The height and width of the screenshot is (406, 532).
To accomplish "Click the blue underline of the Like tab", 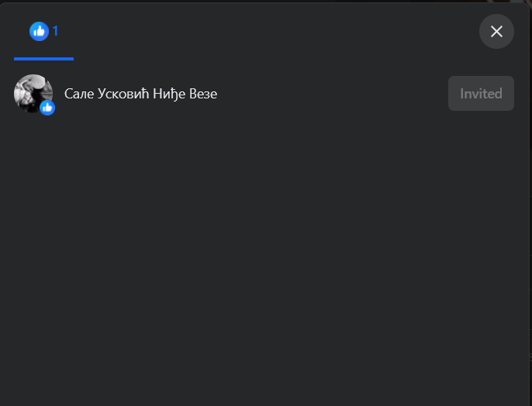I will click(x=43, y=59).
